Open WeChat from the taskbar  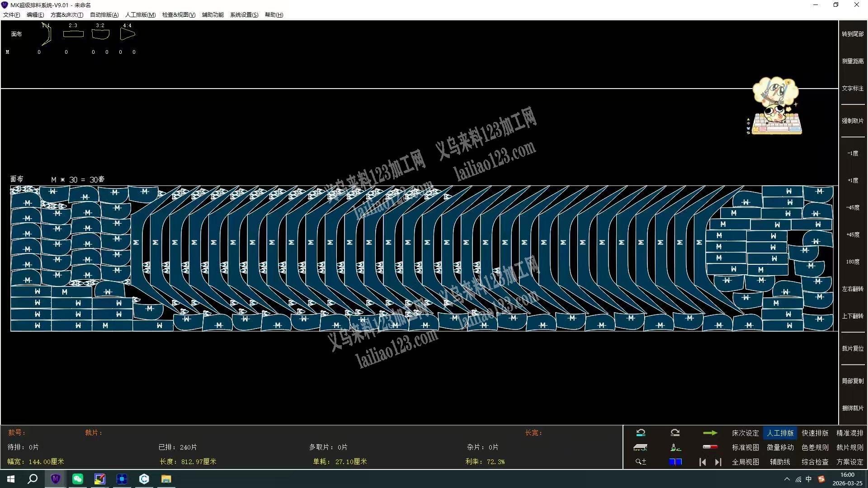(78, 479)
